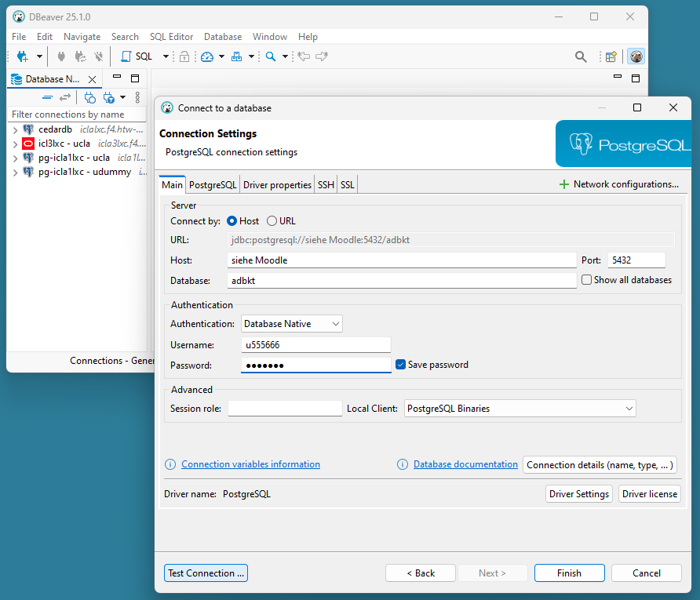Click the Test Connection button
700x600 pixels.
click(x=206, y=573)
